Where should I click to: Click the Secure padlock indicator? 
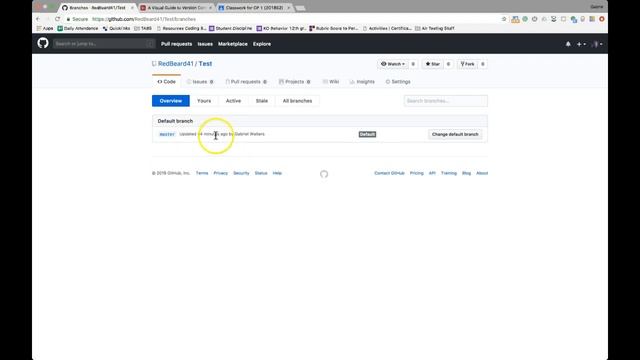tap(77, 19)
